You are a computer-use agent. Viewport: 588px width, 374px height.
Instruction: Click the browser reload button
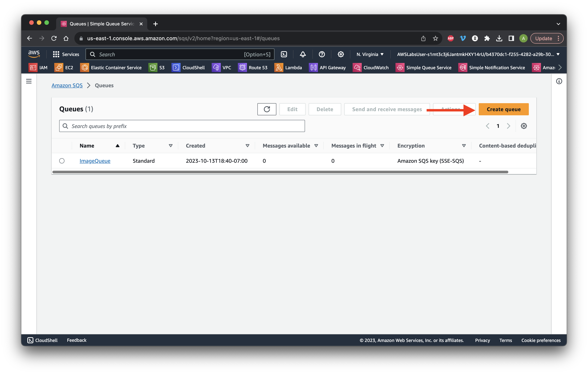[x=54, y=38]
